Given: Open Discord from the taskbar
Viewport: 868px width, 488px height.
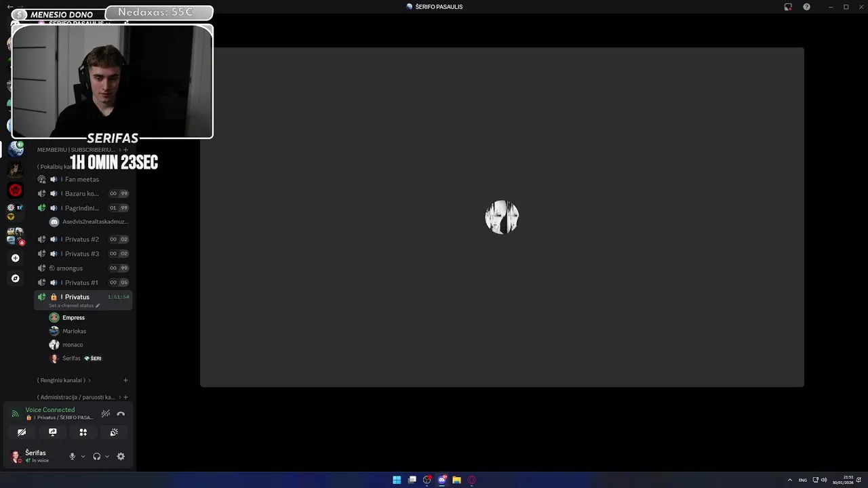Looking at the screenshot, I should coord(441,480).
